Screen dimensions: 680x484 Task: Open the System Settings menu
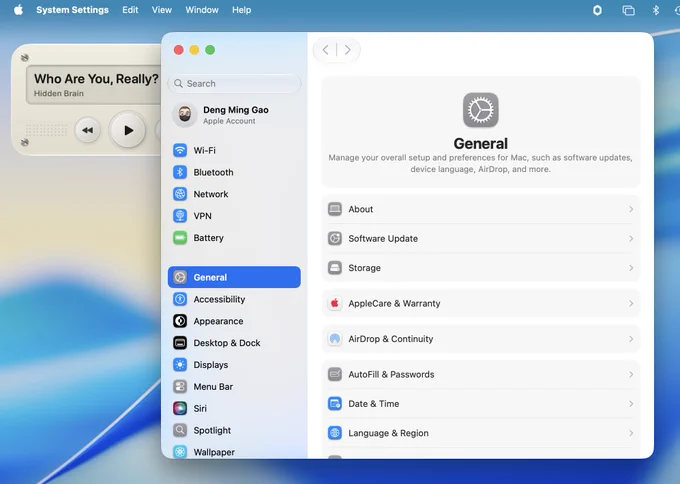pyautogui.click(x=72, y=10)
